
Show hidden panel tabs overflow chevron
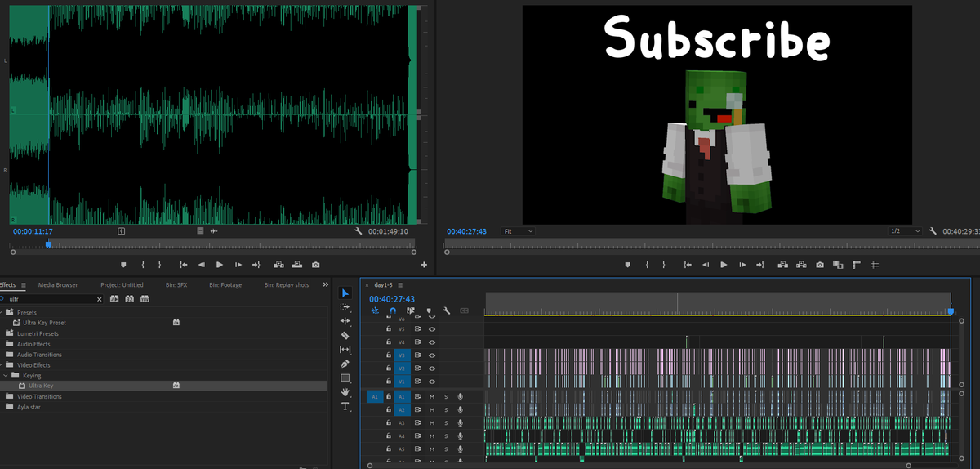[326, 284]
